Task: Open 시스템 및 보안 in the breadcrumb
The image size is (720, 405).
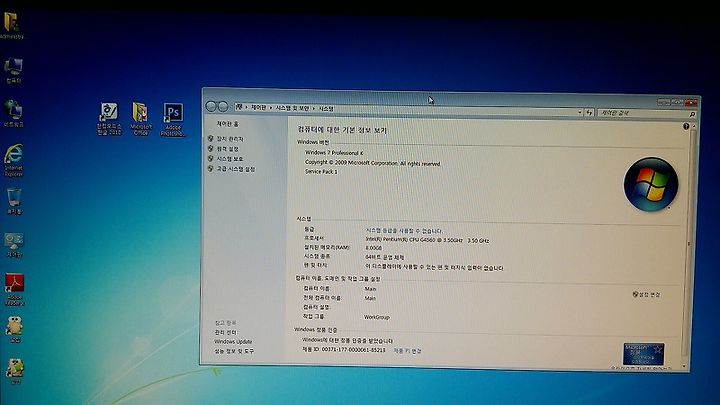Action: [292, 108]
